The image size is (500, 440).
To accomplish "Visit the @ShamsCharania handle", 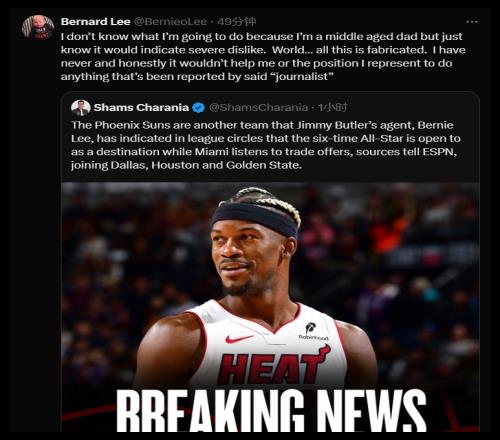I will 258,107.
